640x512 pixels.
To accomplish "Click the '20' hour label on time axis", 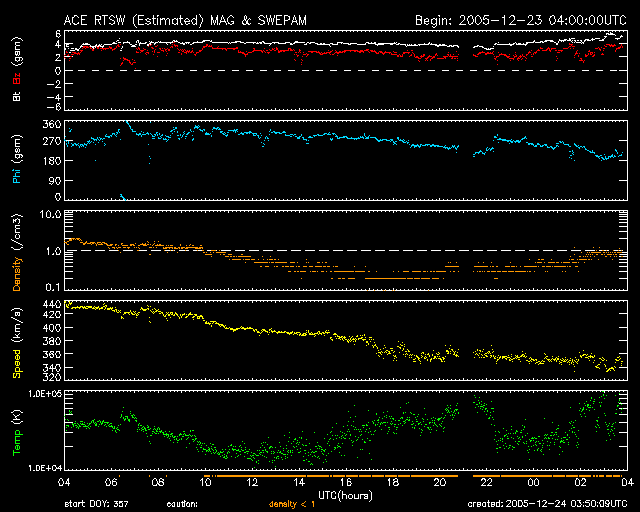I will point(440,482).
